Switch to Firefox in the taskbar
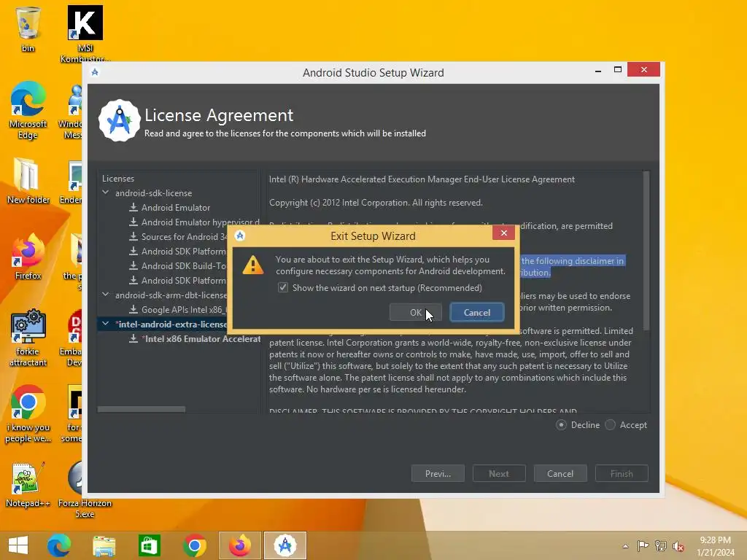Image resolution: width=747 pixels, height=560 pixels. (239, 545)
